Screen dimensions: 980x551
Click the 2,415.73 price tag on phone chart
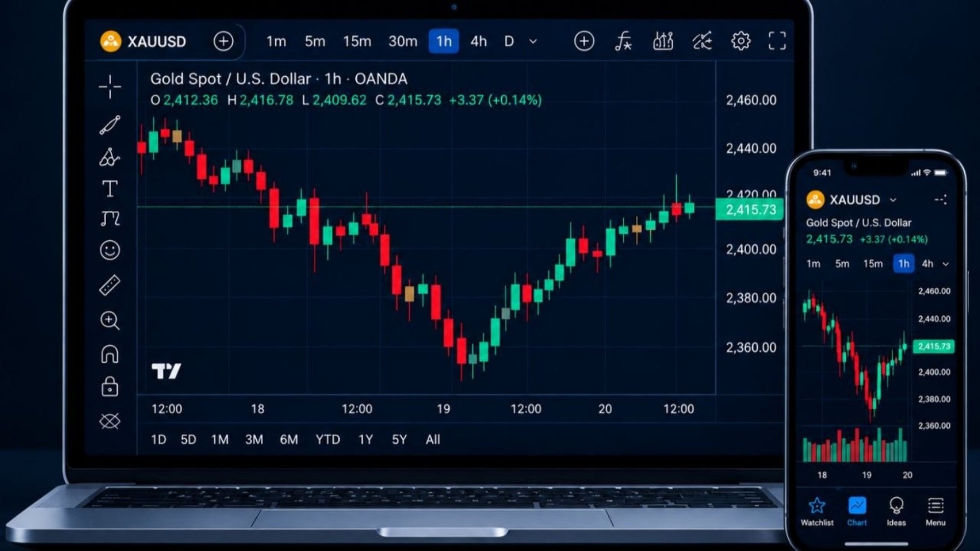[x=934, y=346]
